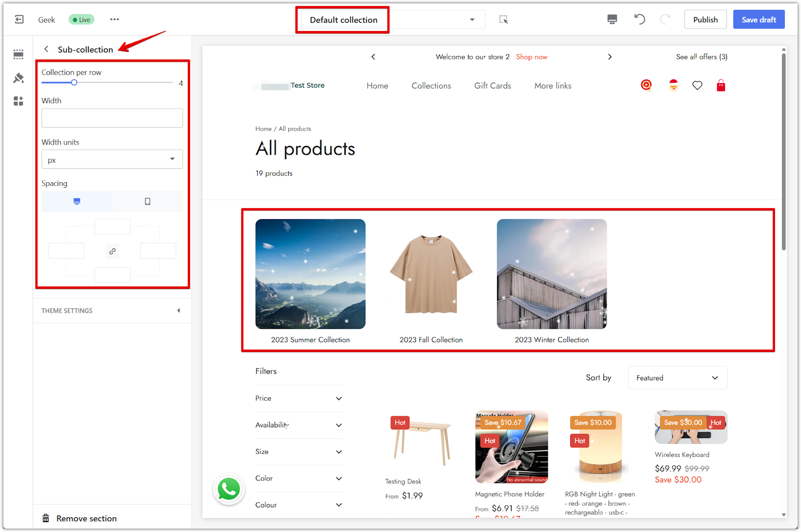Image resolution: width=801 pixels, height=532 pixels.
Task: Open the Collections menu link
Action: [x=431, y=86]
